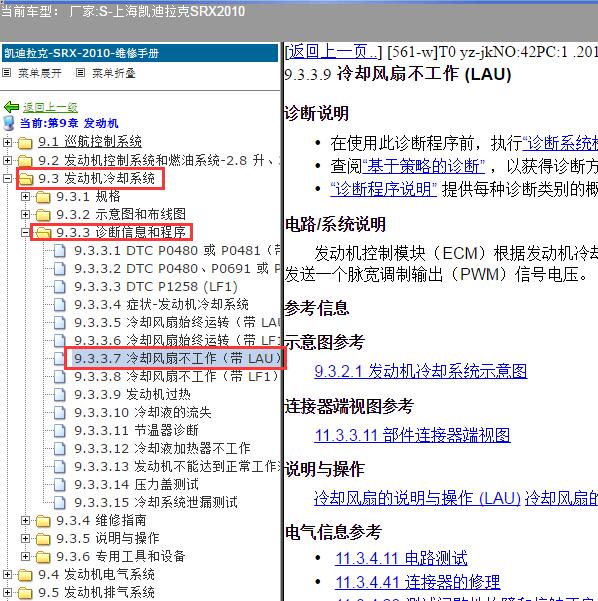
Task: Click page icon of 9.3.3.9 发动机过热
Action: [59, 394]
